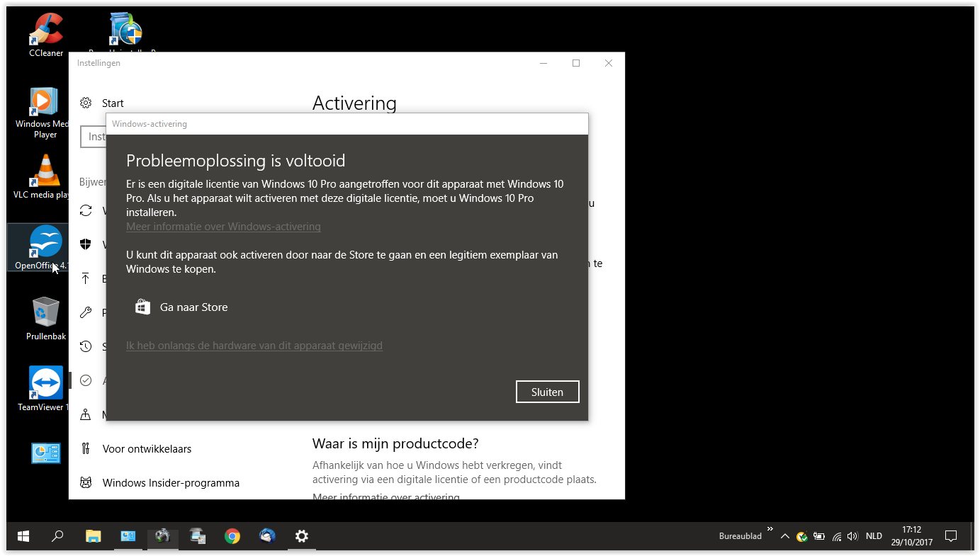This screenshot has height=556, width=980.
Task: Click the Activering page heading
Action: [354, 103]
